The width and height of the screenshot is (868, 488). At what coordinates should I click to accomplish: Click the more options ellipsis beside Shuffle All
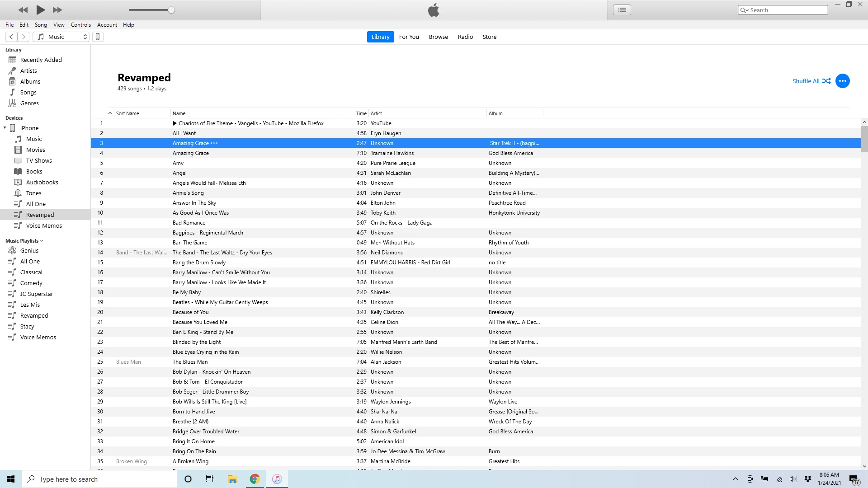(x=842, y=81)
